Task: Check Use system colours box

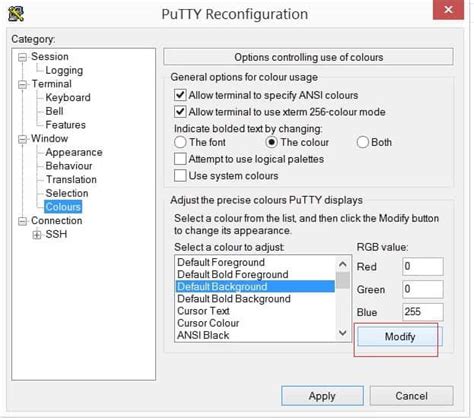Action: pos(180,176)
